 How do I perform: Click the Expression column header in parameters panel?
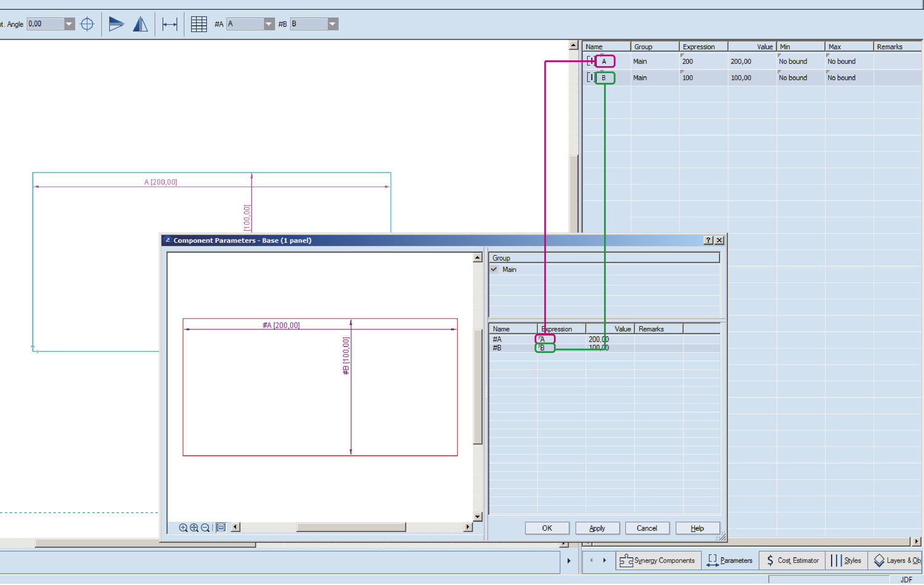tap(704, 47)
